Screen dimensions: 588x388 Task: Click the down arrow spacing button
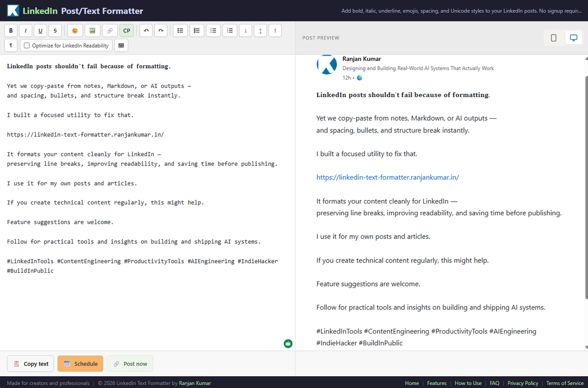(x=245, y=30)
